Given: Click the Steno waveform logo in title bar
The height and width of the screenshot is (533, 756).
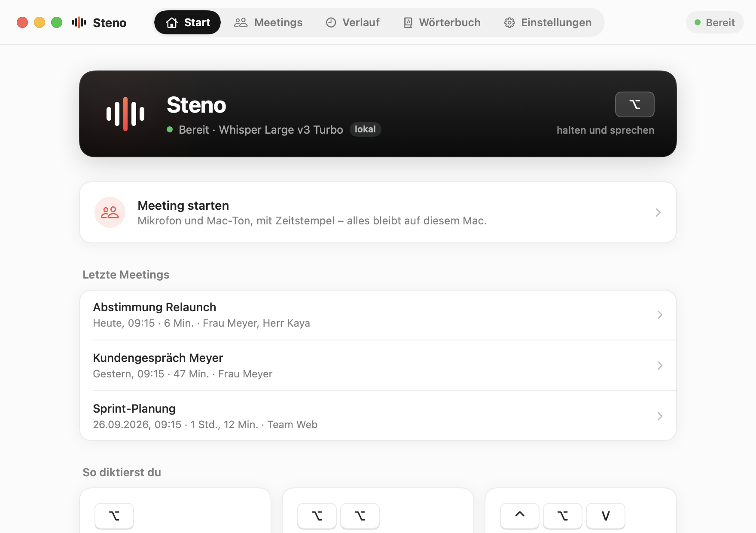Looking at the screenshot, I should tap(79, 22).
